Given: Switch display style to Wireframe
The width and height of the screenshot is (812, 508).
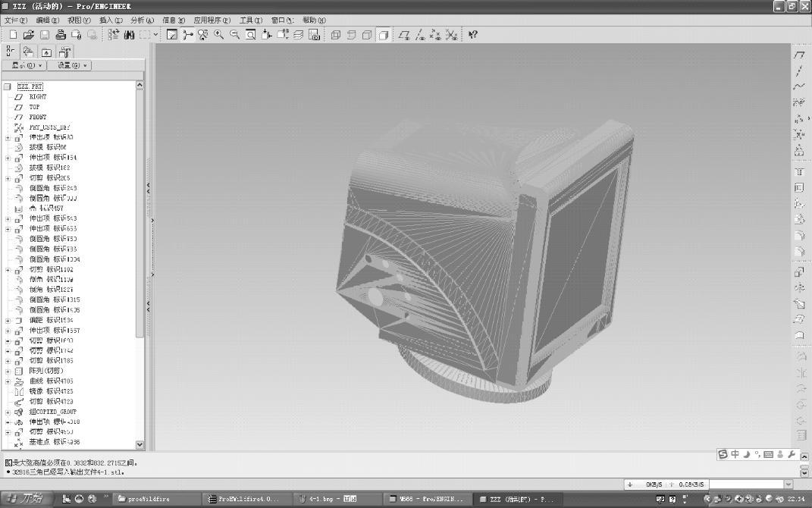Looking at the screenshot, I should pos(336,35).
